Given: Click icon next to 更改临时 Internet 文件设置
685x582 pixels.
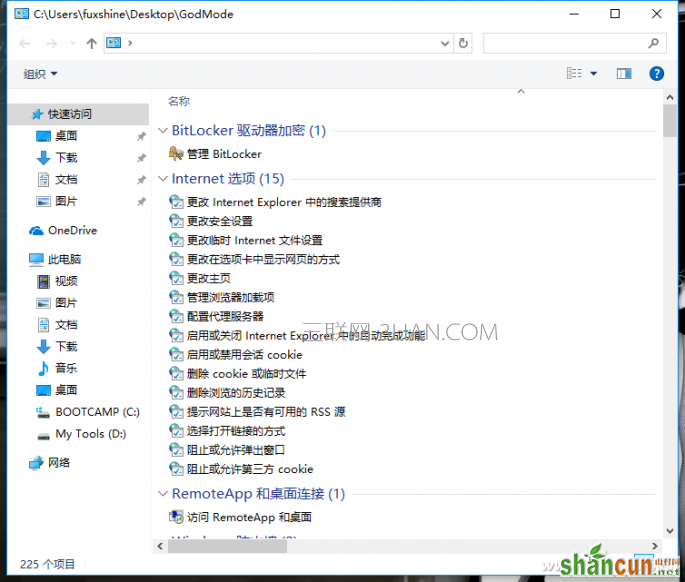Looking at the screenshot, I should pyautogui.click(x=176, y=240).
